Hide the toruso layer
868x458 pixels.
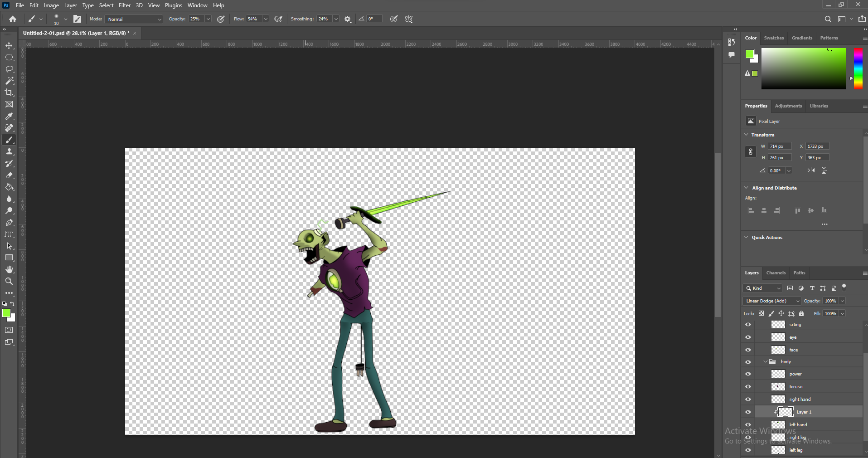748,387
